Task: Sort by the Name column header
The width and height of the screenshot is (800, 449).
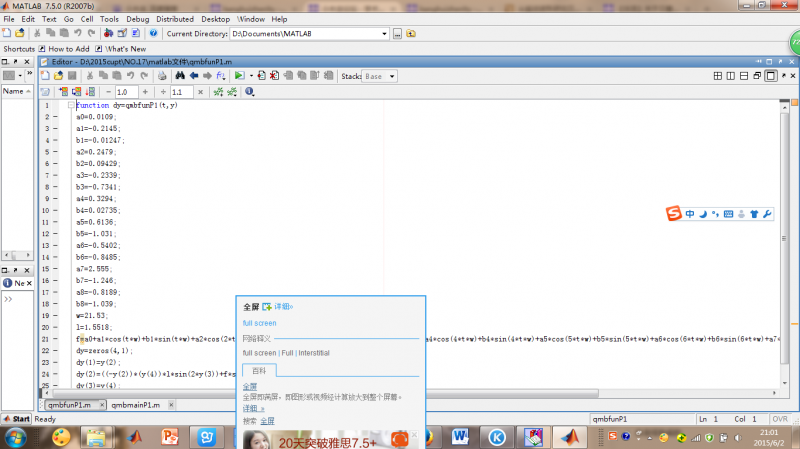Action: [17, 91]
